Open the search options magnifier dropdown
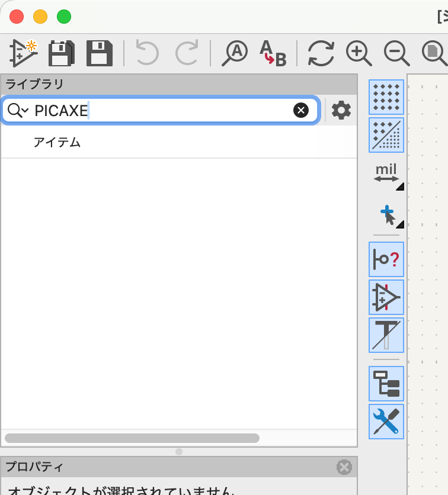 pyautogui.click(x=18, y=110)
